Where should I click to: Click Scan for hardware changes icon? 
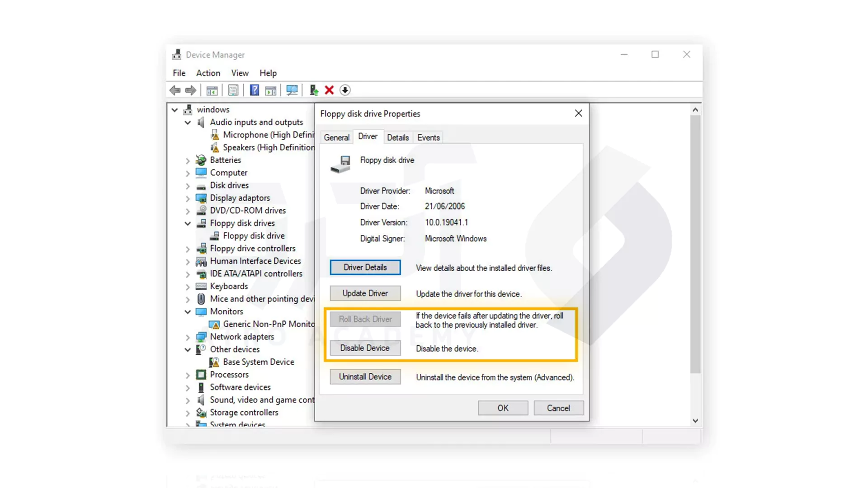292,90
